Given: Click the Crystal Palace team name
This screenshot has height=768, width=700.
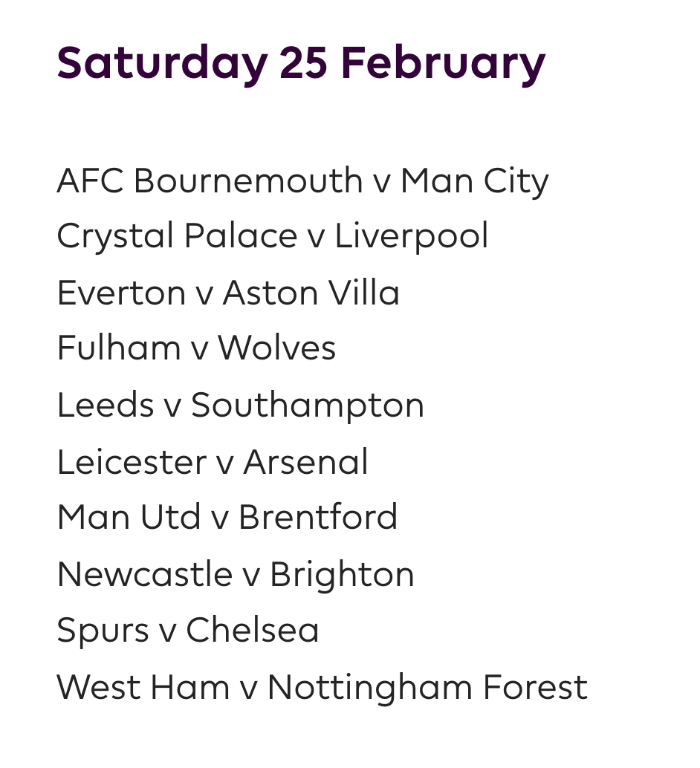Looking at the screenshot, I should click(x=177, y=237).
